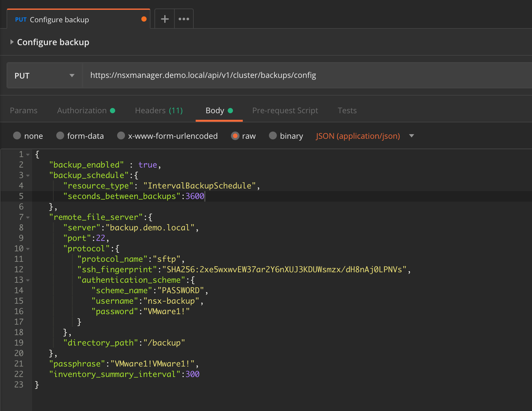The width and height of the screenshot is (532, 411).
Task: Open the tab options ellipsis menu
Action: pyautogui.click(x=184, y=19)
